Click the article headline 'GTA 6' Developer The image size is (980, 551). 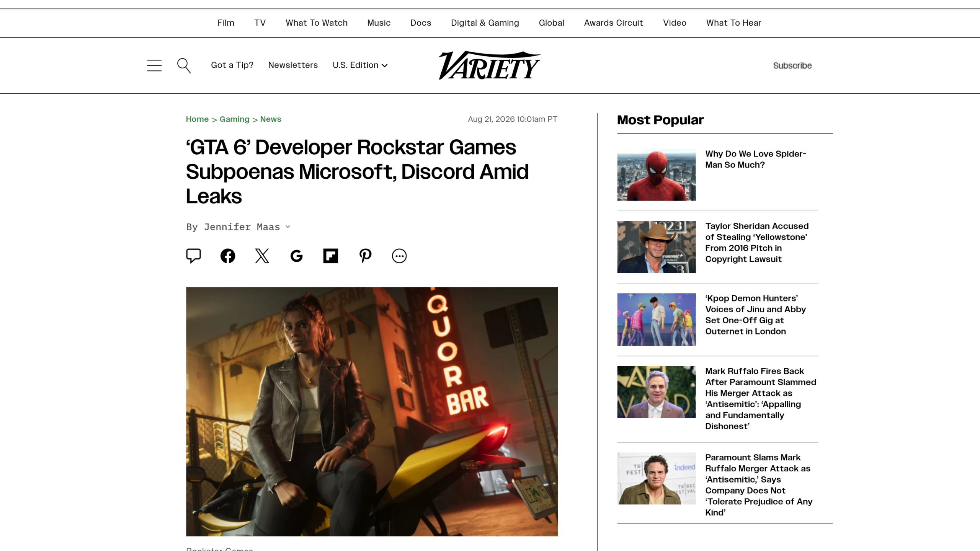357,171
